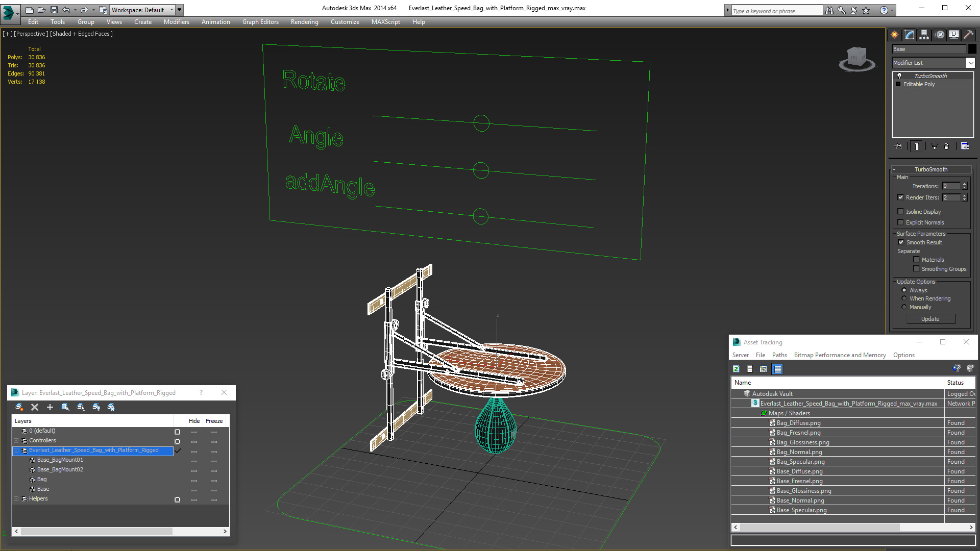Open Asset Tracking Paths menu

coord(779,355)
